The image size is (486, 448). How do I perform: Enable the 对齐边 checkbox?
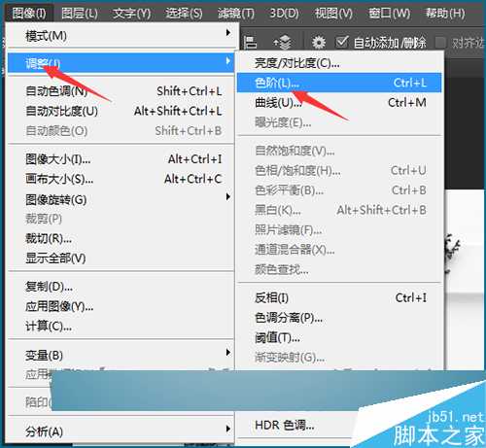point(440,42)
